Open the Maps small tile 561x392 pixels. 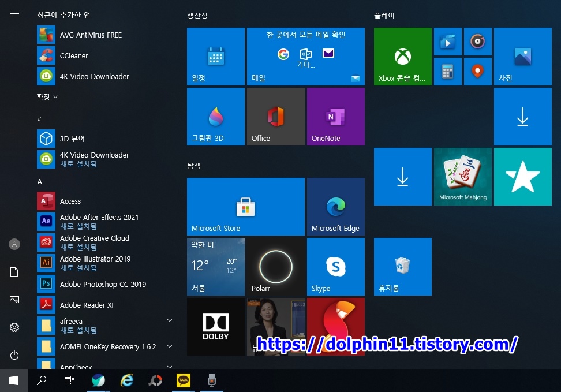point(478,72)
